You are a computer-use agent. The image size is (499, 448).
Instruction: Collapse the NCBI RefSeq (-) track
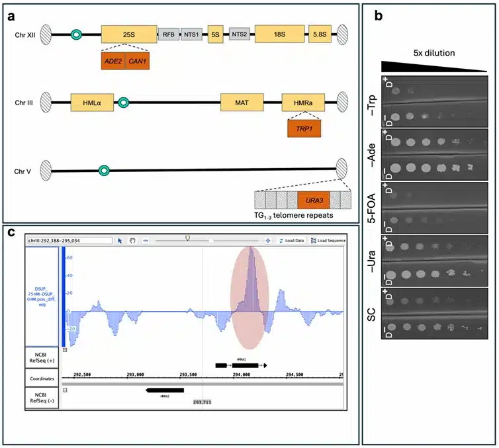65,390
